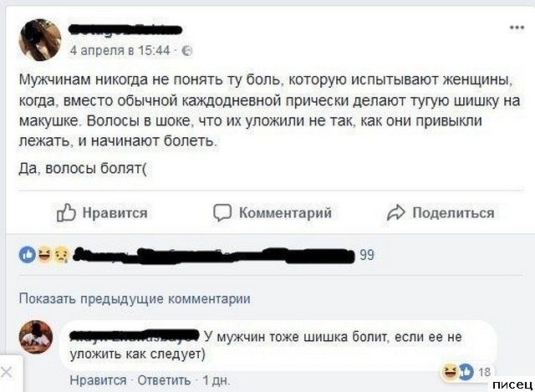The image size is (535, 392).
Task: Open the post author's profile picture
Action: coord(39,40)
